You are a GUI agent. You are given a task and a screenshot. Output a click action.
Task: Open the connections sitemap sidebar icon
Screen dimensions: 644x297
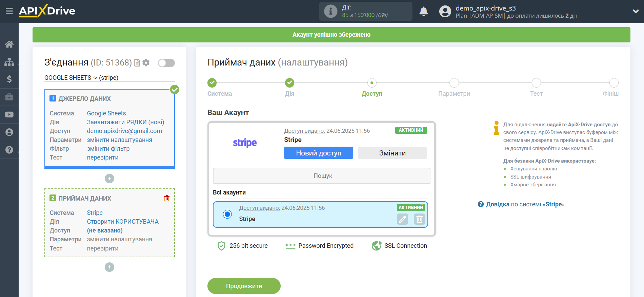click(x=9, y=62)
